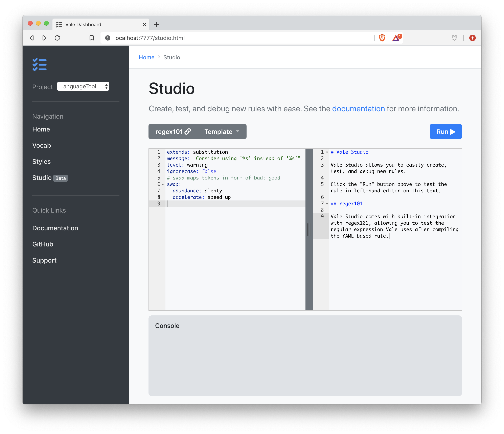Click 'abundance: plenty' in the rule editor

[197, 191]
